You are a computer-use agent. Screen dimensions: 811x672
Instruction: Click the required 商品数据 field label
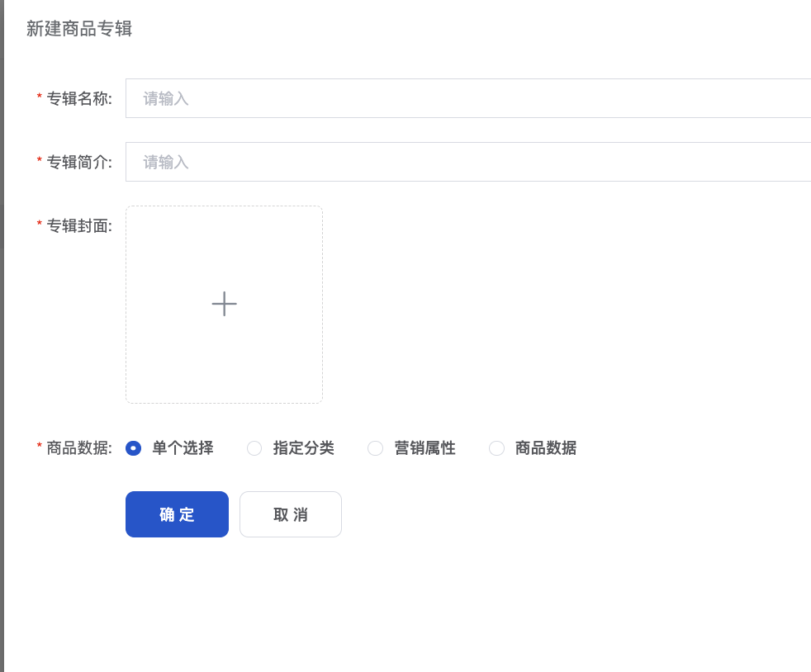[x=78, y=448]
